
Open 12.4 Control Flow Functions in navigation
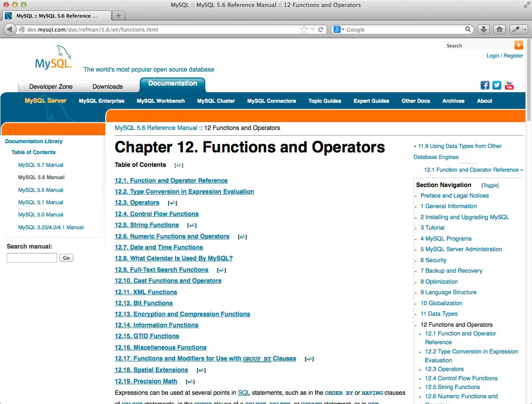[x=461, y=378]
